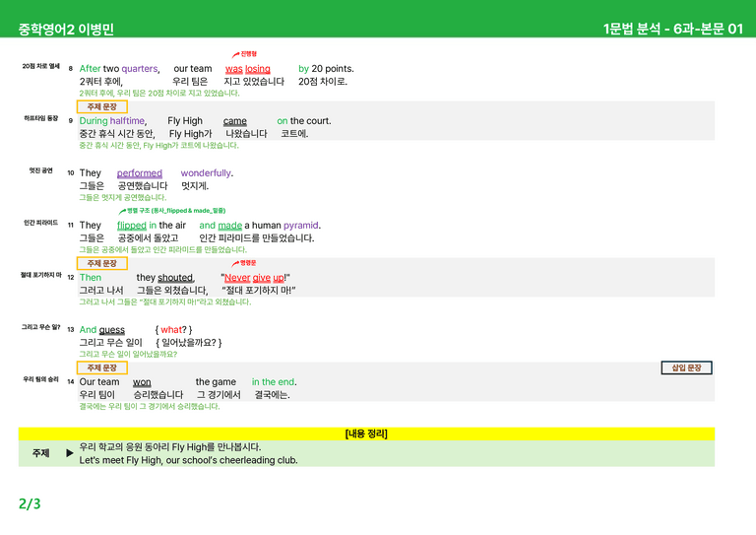The height and width of the screenshot is (535, 756).
Task: Click the header title '중학영어2 이병민'
Action: tap(66, 30)
